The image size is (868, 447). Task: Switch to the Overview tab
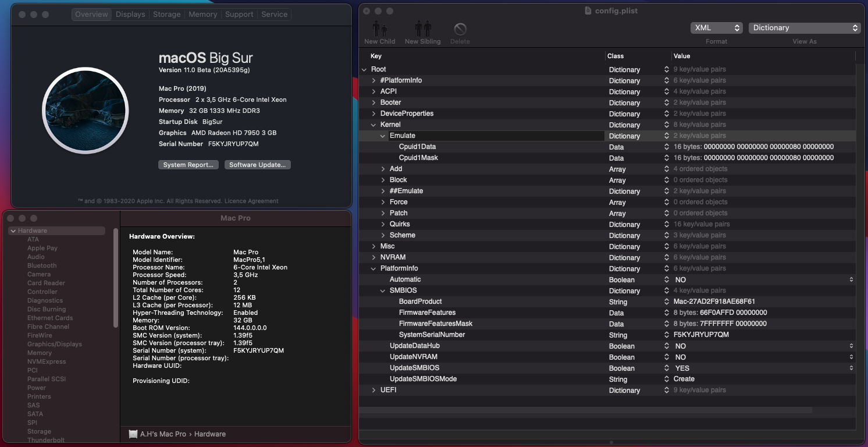coord(91,15)
